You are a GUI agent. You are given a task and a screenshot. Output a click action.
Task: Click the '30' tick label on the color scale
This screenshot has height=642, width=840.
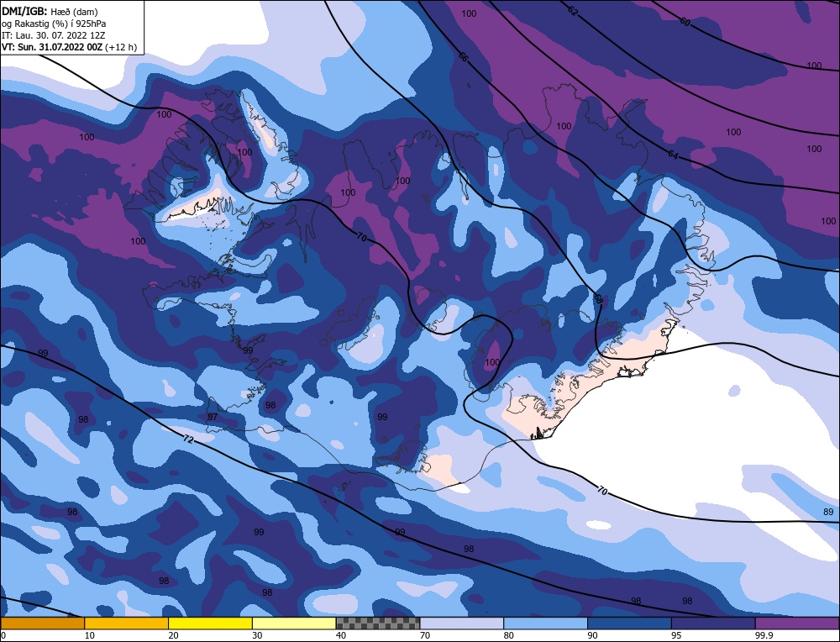click(x=257, y=635)
